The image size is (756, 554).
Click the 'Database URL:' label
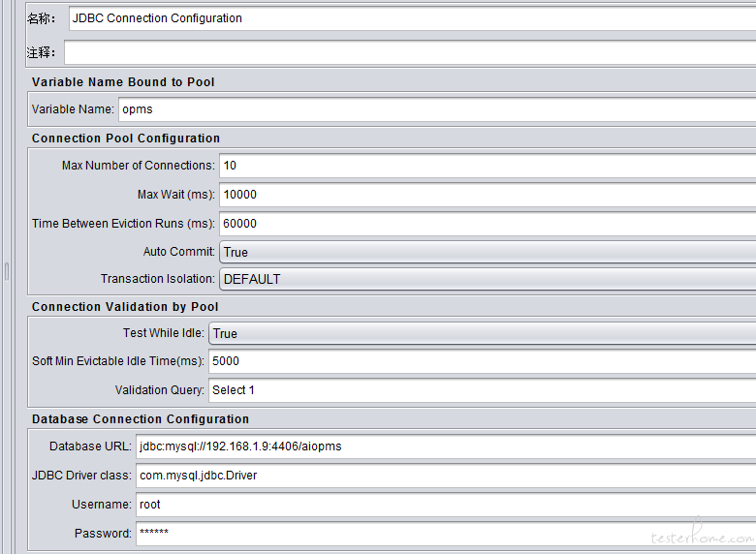pos(90,446)
